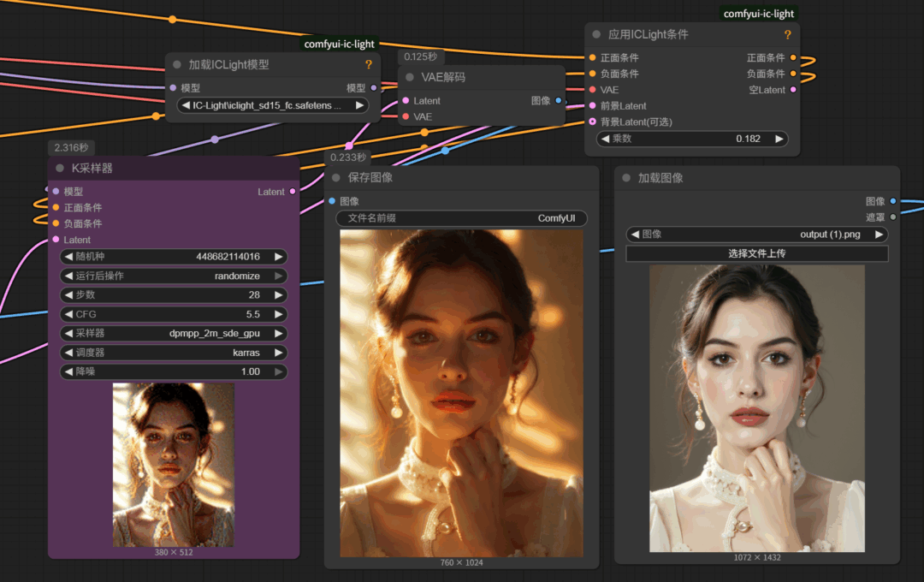The width and height of the screenshot is (924, 582).
Task: Open the IC-Light model file dropdown
Action: click(273, 105)
